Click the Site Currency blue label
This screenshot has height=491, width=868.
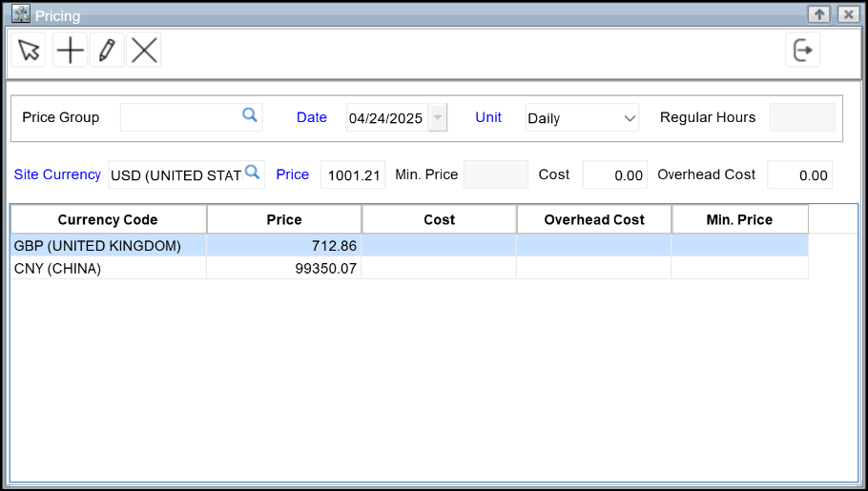[57, 174]
